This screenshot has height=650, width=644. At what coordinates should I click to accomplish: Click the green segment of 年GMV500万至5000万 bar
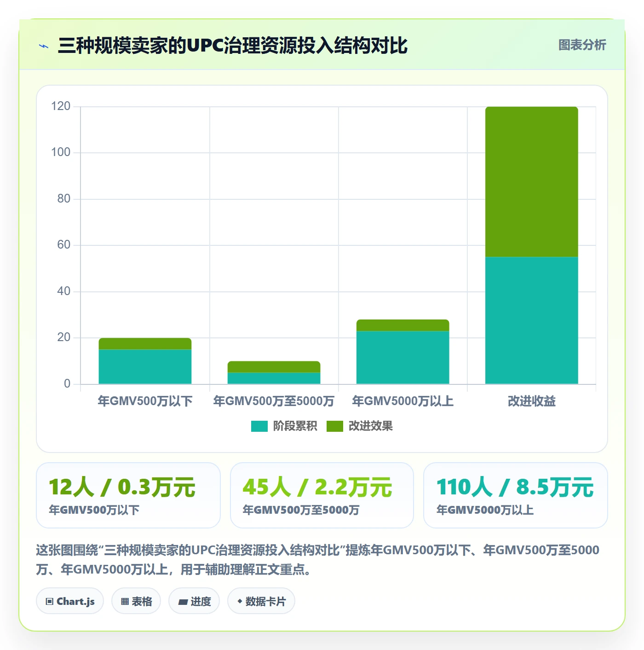point(274,367)
